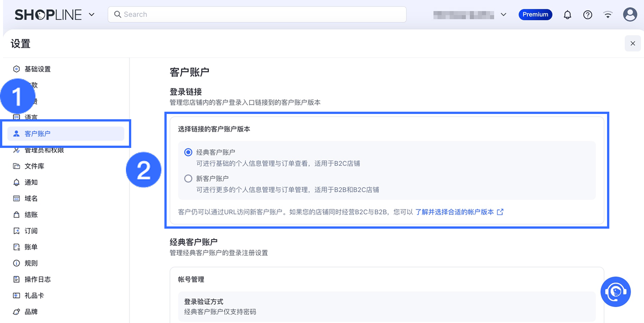
Task: Click the 品牌 brand icon
Action: click(x=16, y=312)
